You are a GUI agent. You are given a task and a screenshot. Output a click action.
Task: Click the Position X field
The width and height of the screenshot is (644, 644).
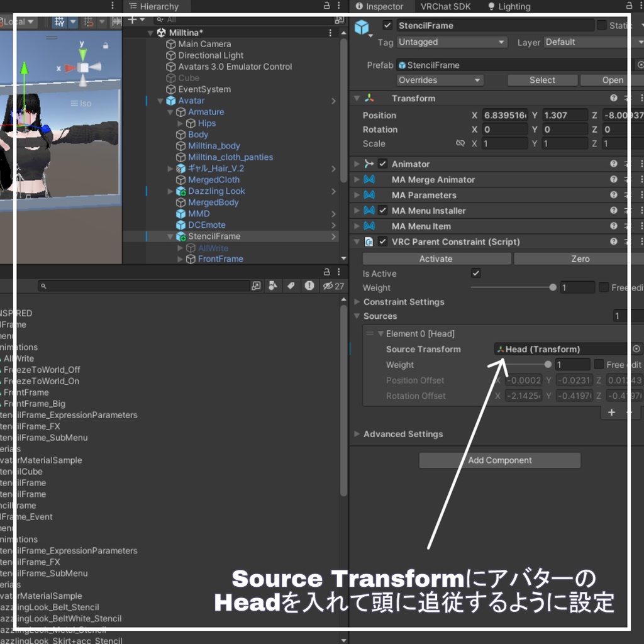coord(505,115)
